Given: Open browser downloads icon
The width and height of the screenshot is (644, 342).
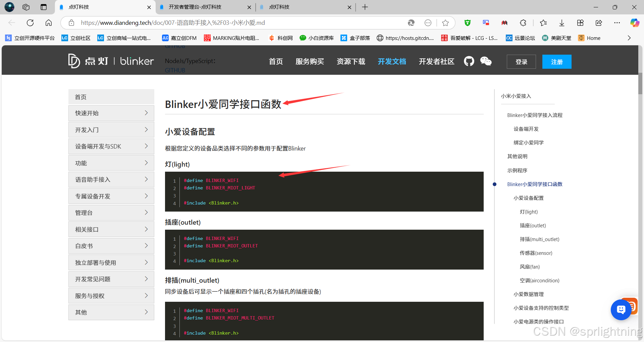Looking at the screenshot, I should coord(562,23).
